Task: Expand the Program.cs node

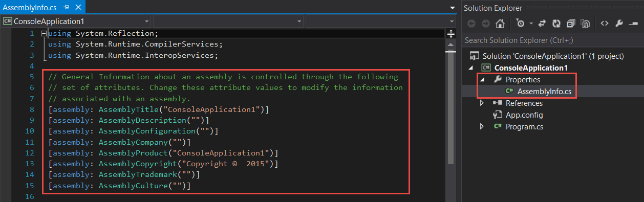Action: click(x=482, y=126)
